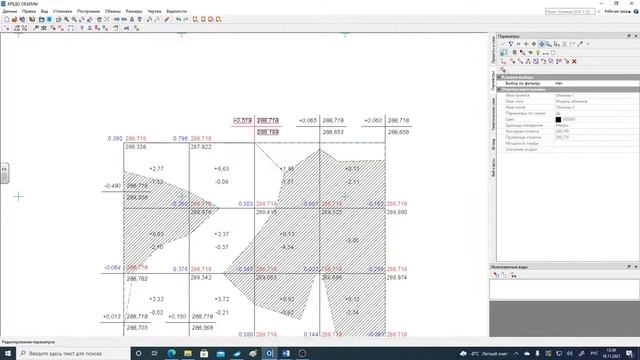The height and width of the screenshot is (360, 640).
Task: Switch to the Проекты и слои side tab
Action: point(493,49)
